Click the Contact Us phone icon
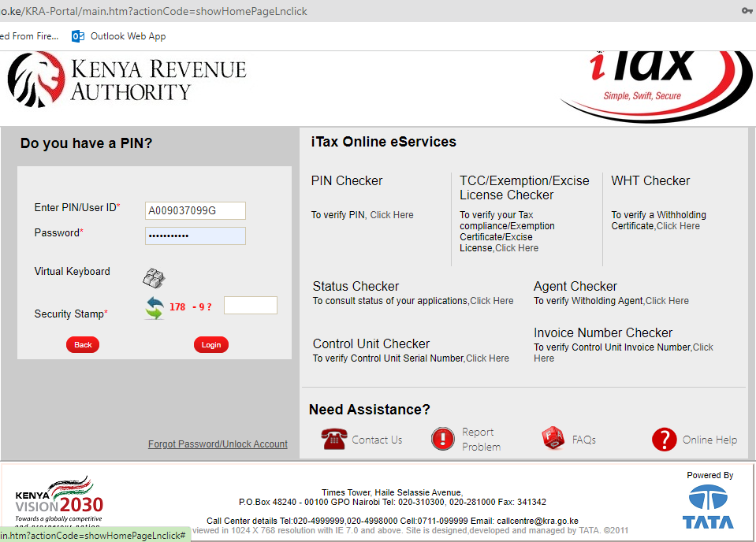Viewport: 756px width, 542px height. tap(333, 439)
